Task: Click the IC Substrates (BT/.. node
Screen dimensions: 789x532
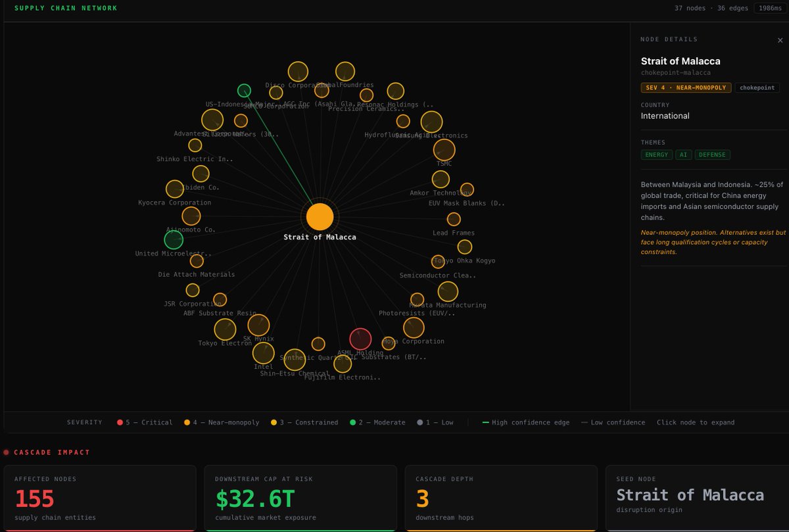Action: pos(389,343)
